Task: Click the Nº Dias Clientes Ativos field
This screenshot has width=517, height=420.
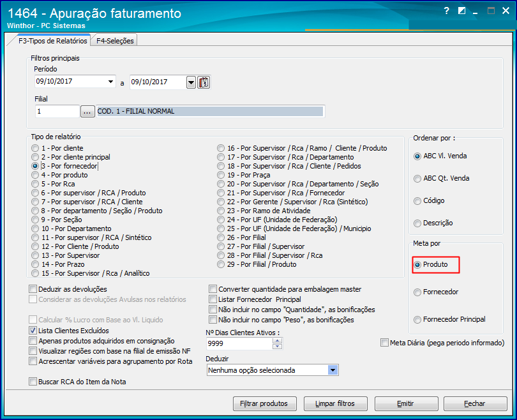Action: 239,343
